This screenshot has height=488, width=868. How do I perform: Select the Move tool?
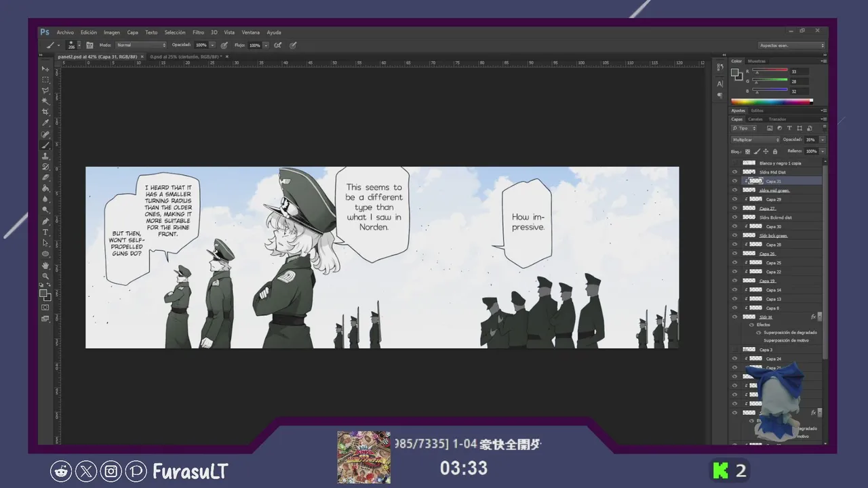(x=45, y=69)
